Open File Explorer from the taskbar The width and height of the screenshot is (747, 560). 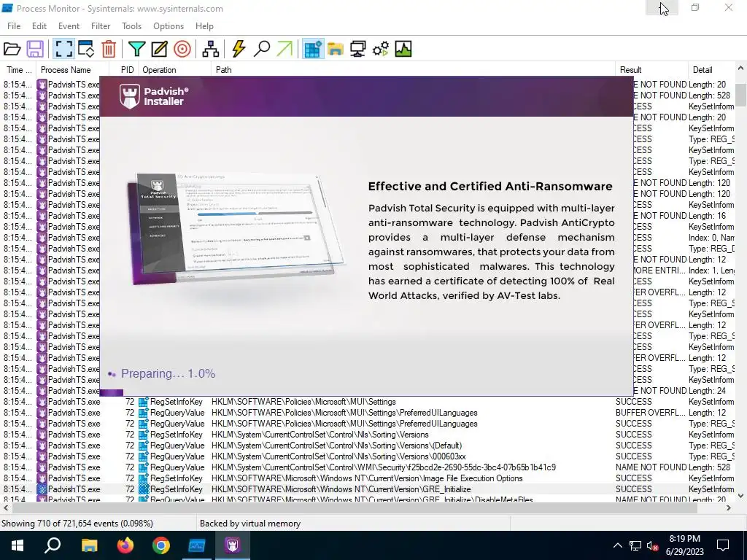click(89, 545)
